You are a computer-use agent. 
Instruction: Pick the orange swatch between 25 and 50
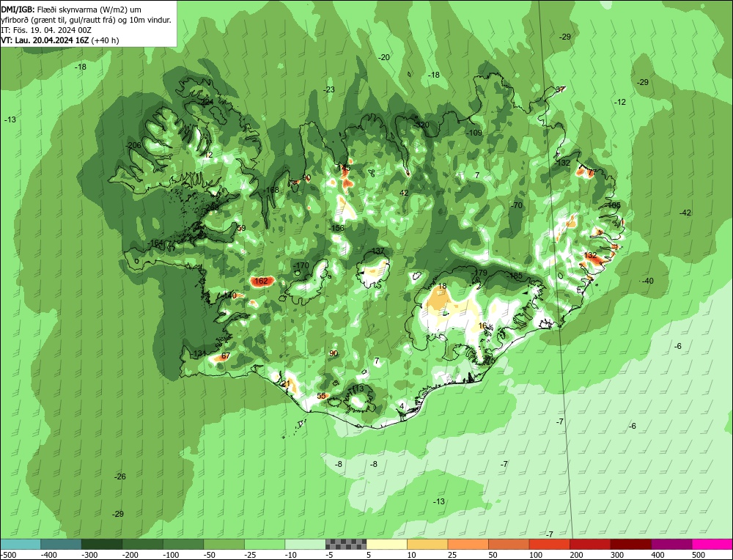click(x=468, y=544)
